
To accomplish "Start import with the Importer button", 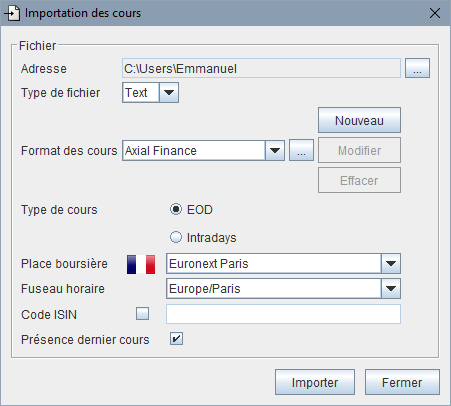I will 315,382.
